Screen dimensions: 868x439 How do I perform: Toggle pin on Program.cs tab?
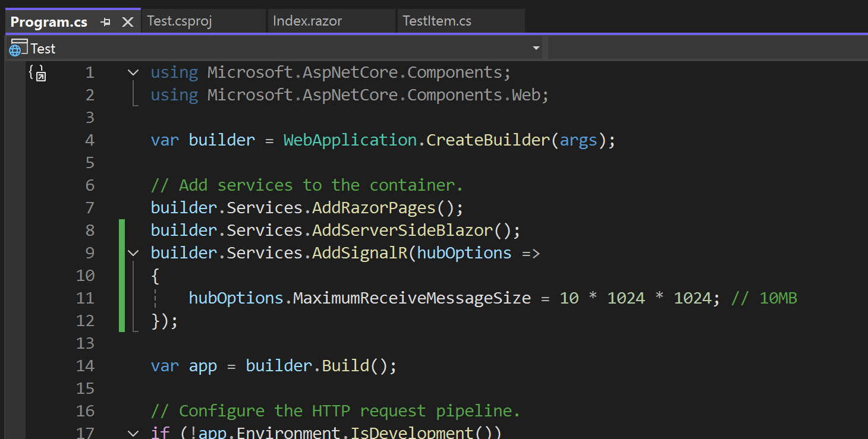(x=106, y=22)
